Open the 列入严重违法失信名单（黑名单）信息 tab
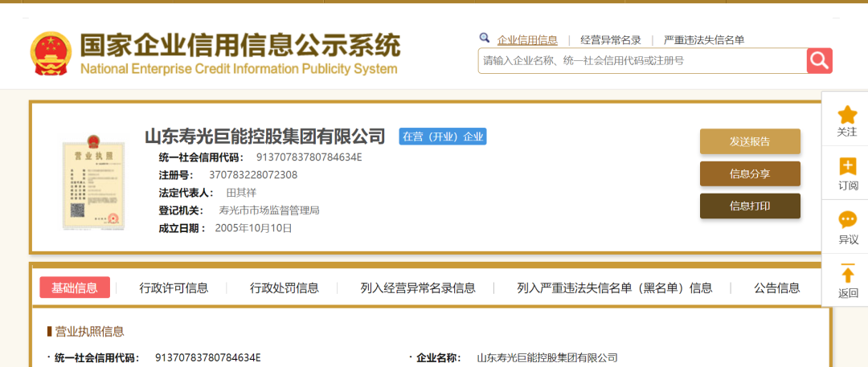Viewport: 868px width, 367px height. click(x=615, y=287)
